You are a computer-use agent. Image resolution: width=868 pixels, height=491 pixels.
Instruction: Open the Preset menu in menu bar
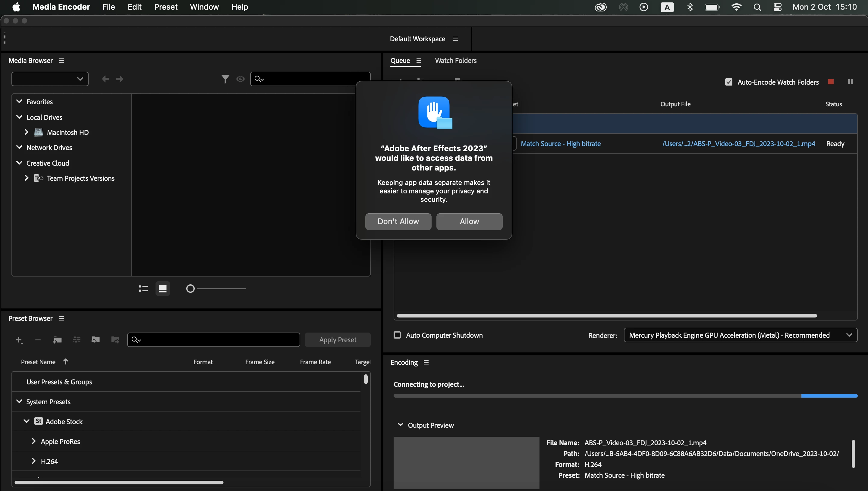tap(166, 7)
